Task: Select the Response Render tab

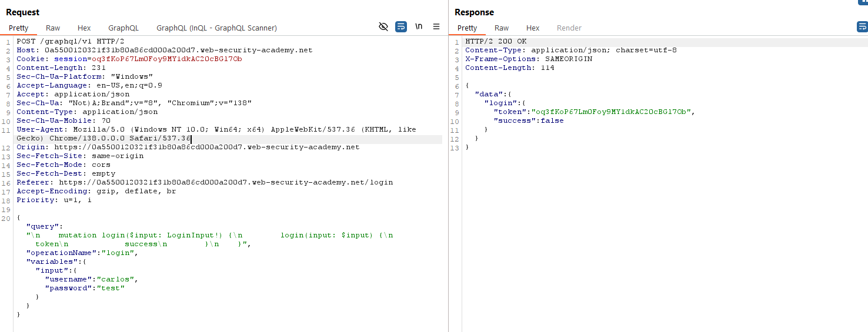Action: tap(569, 28)
